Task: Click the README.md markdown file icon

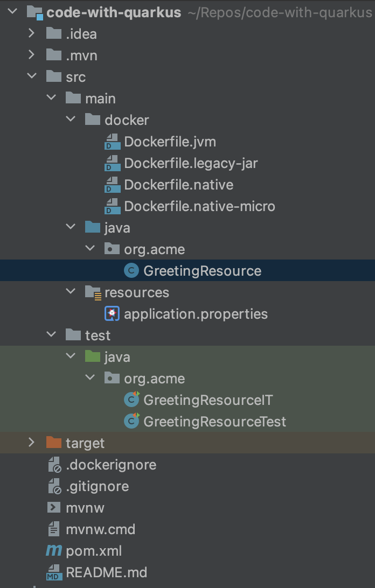Action: pos(54,572)
